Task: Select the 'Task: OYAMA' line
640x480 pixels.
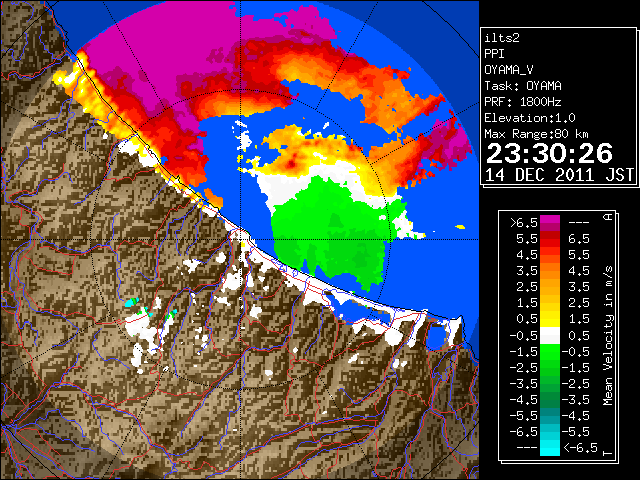Action: pyautogui.click(x=523, y=86)
